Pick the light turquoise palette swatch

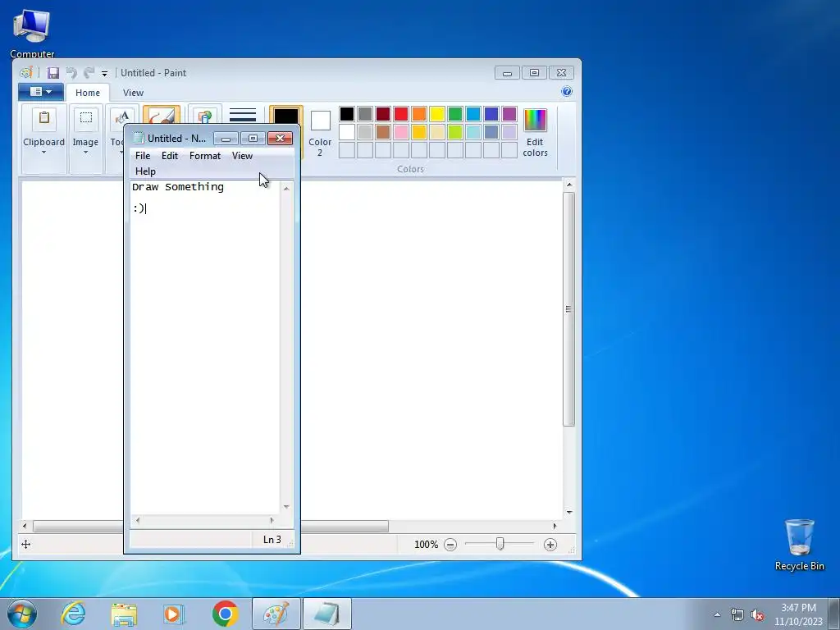coord(473,132)
